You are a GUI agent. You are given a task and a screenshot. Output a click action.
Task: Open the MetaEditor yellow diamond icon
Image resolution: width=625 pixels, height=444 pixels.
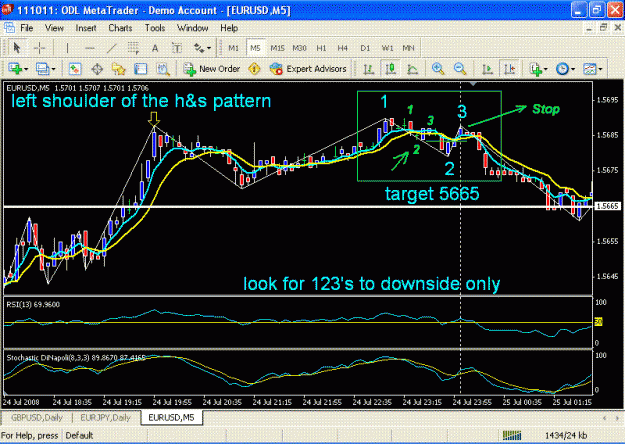point(254,69)
